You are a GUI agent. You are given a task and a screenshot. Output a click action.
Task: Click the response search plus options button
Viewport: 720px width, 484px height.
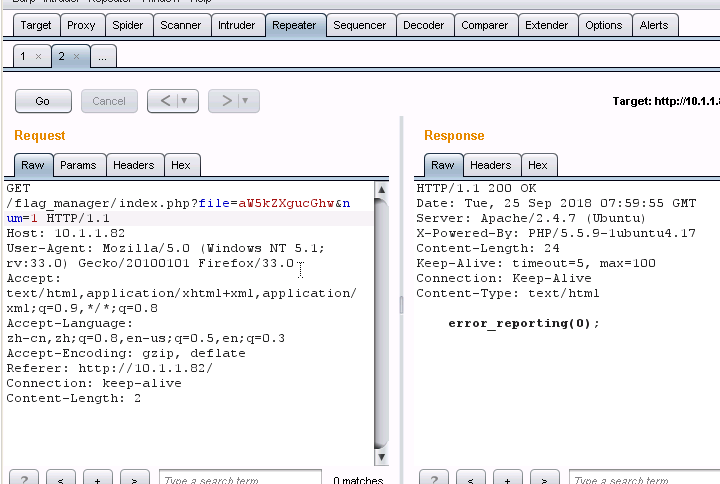(507, 479)
